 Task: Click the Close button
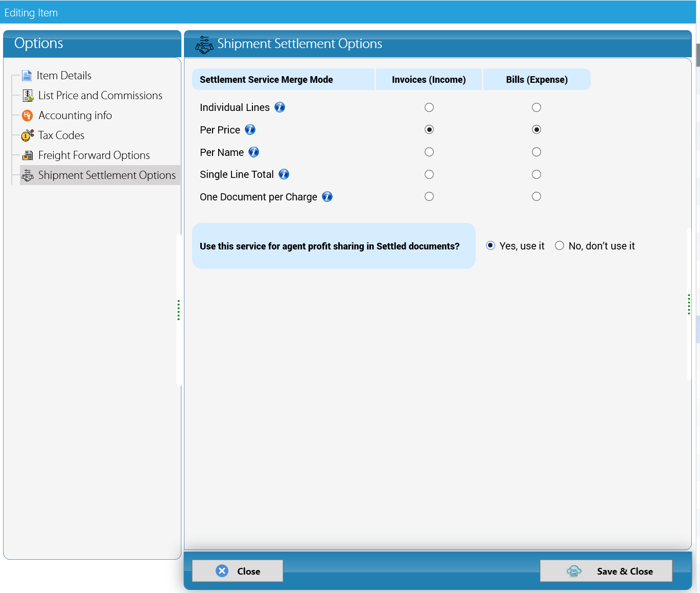[x=238, y=571]
